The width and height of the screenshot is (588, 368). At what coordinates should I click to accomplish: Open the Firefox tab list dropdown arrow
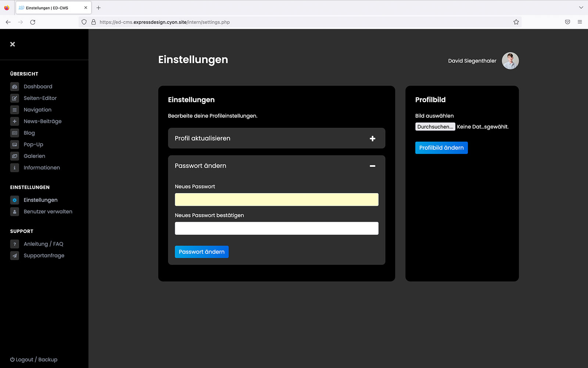click(581, 8)
